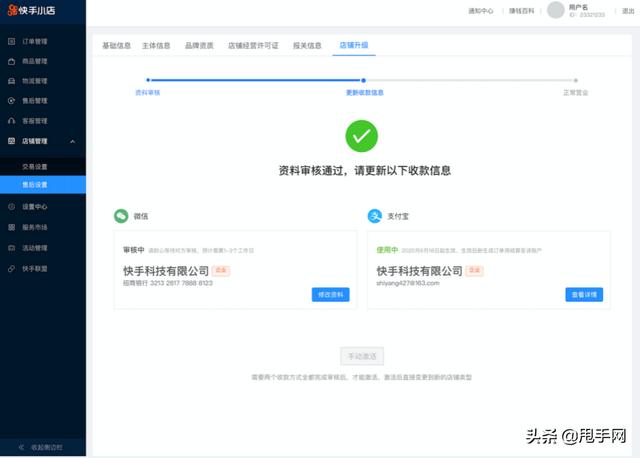Screen dimensions: 640x458
Task: Click 快手科技有限公司 name in Alipay card
Action: tap(420, 271)
